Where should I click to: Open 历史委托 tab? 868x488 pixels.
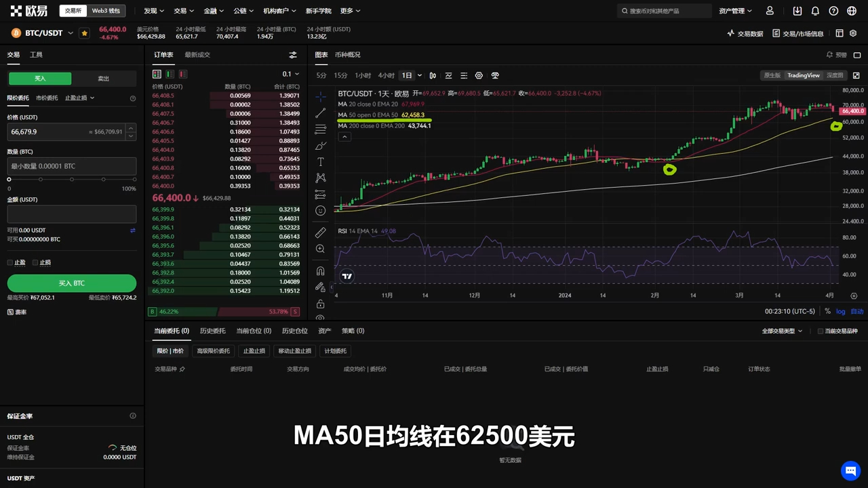[212, 331]
